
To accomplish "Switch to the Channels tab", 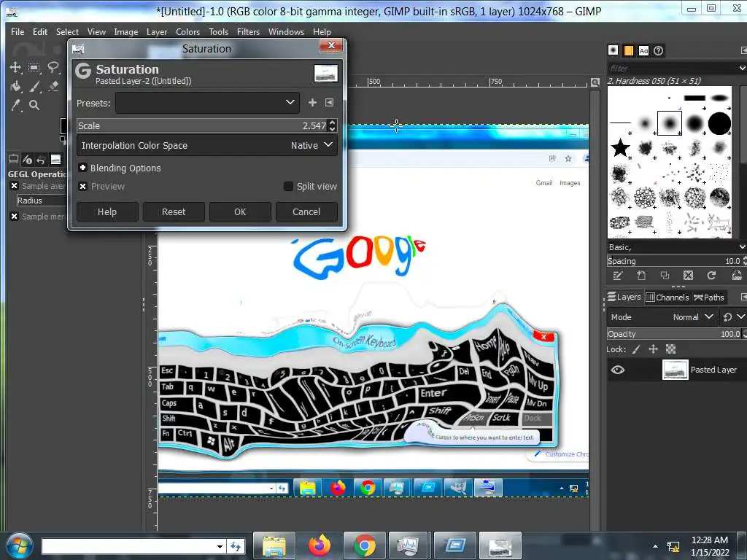I will (x=667, y=297).
